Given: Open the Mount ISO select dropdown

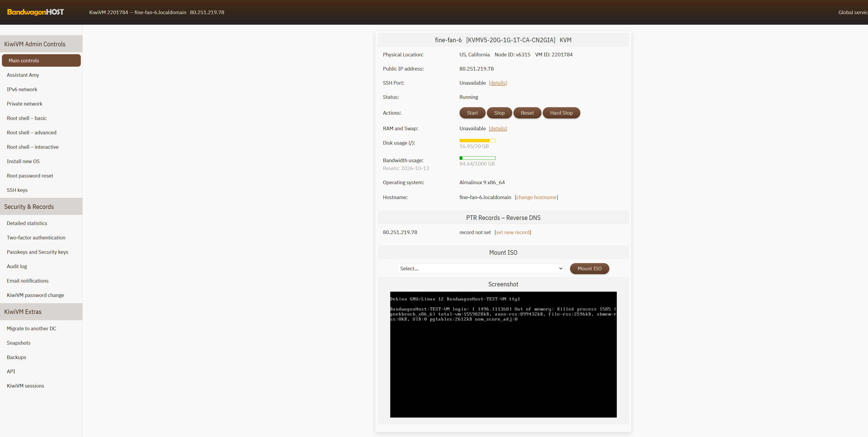Looking at the screenshot, I should (x=480, y=268).
